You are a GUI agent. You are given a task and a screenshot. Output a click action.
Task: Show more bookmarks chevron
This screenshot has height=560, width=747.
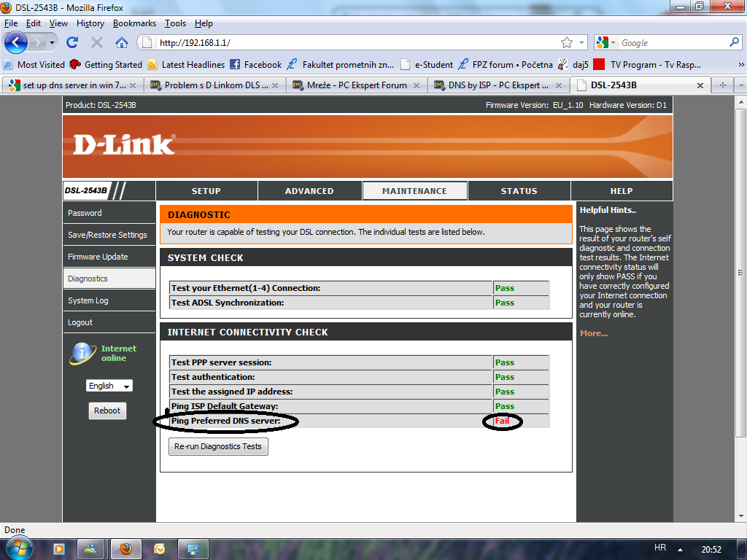click(741, 64)
